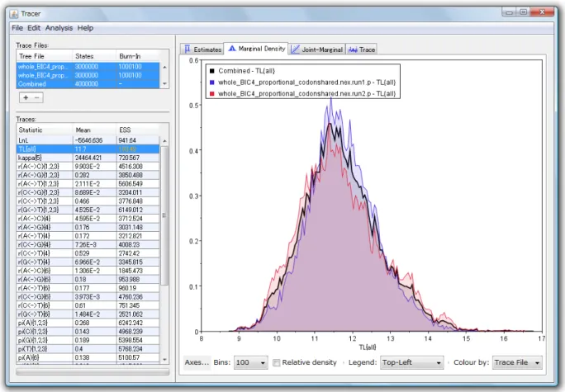Click the Burn-In column header
This screenshot has width=565, height=392.
138,56
